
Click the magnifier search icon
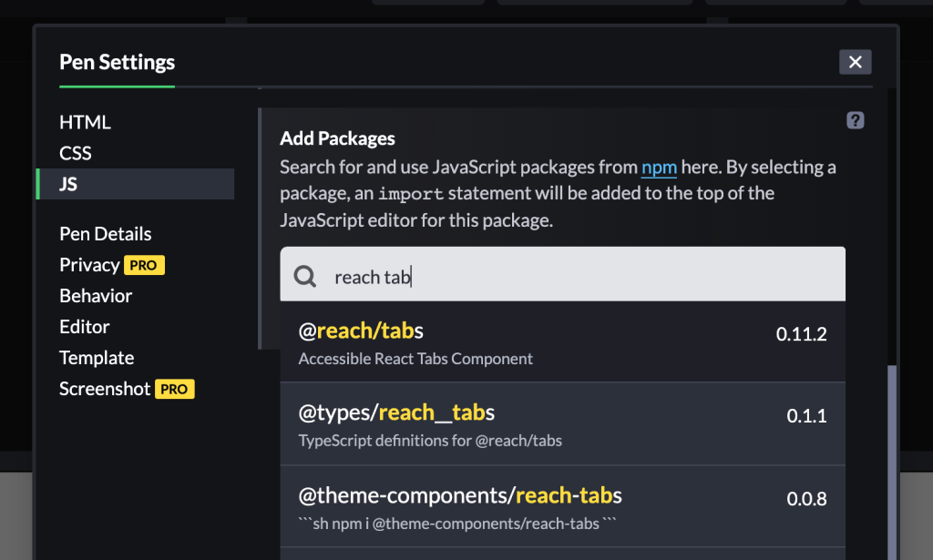306,277
